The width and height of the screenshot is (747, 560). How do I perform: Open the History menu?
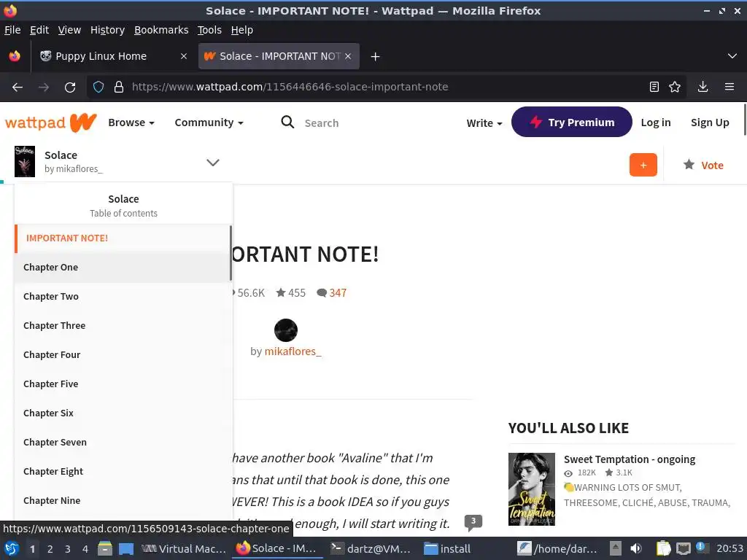[x=108, y=30]
